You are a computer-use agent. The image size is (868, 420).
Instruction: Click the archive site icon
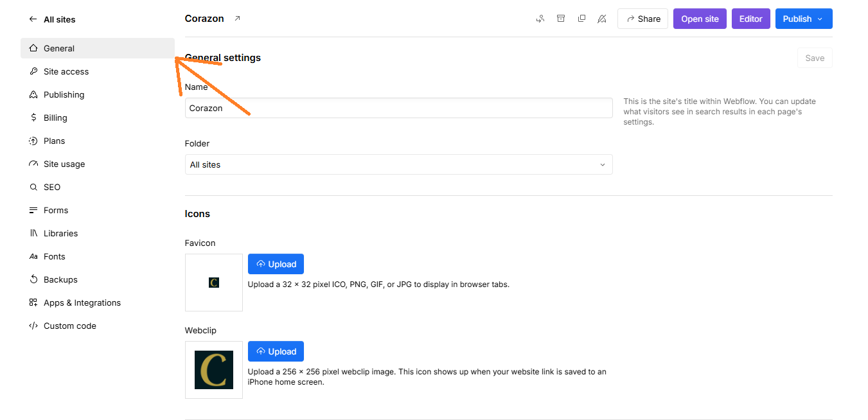coord(561,19)
